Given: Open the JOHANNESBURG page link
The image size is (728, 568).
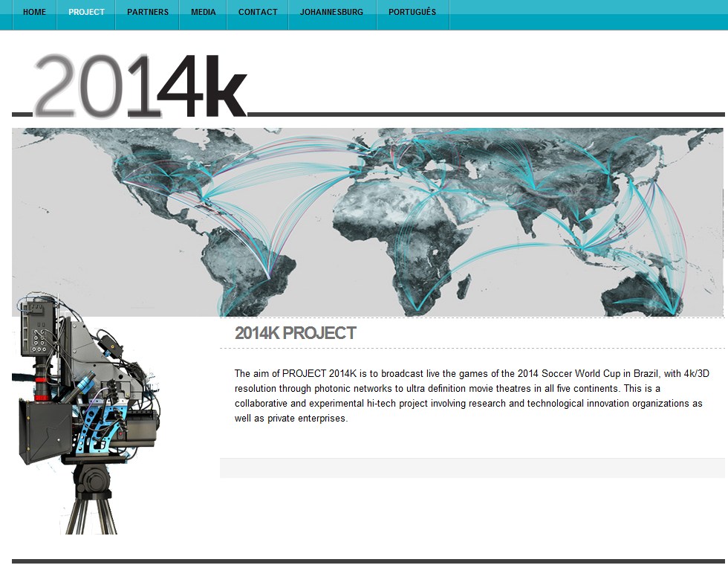Looking at the screenshot, I should click(x=331, y=12).
